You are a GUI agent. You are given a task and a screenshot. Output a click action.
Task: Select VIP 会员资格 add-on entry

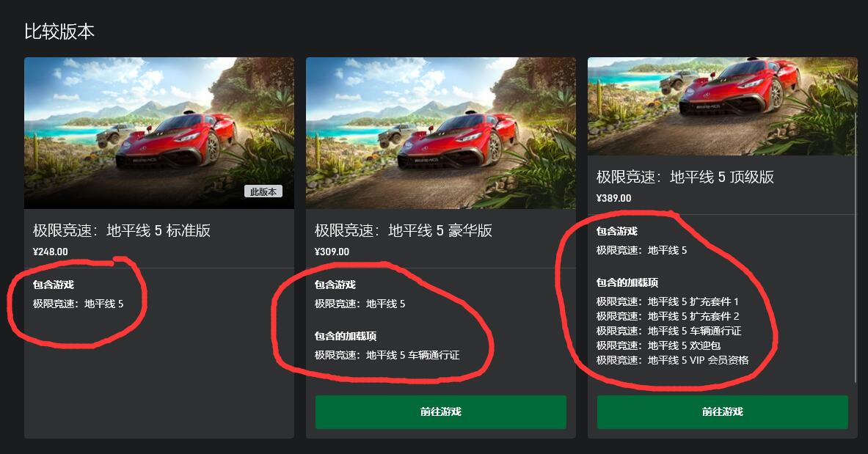[673, 360]
